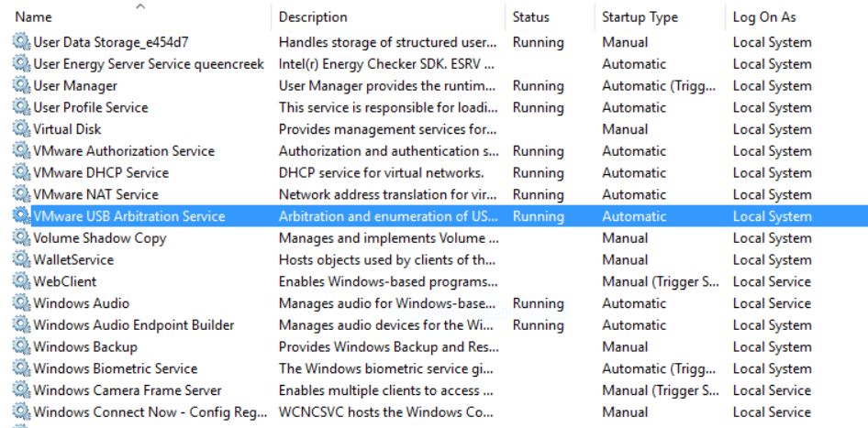Click 'Enables Windows-based programs' description
The height and width of the screenshot is (428, 868).
[388, 281]
